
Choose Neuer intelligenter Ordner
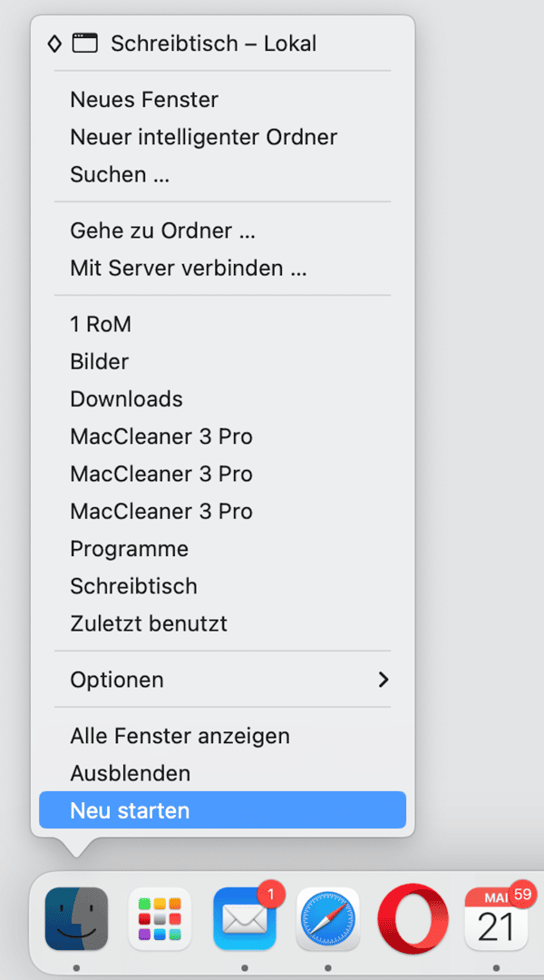[x=203, y=137]
